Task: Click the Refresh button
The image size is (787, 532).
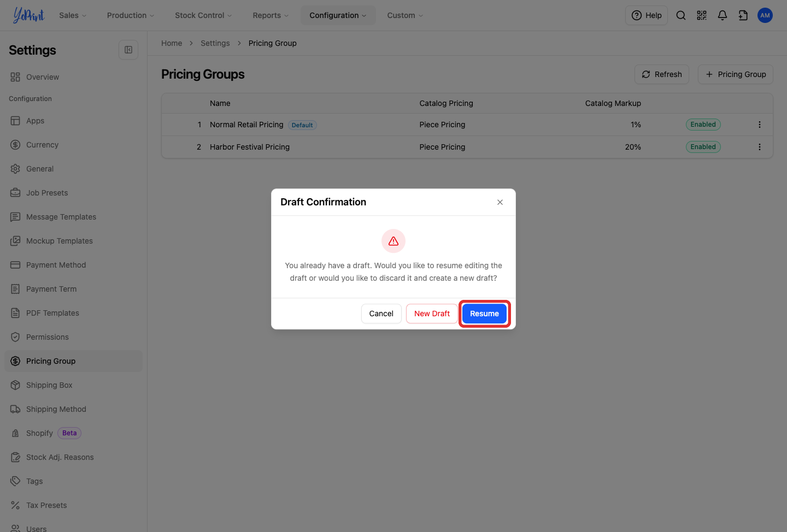Action: pos(662,74)
